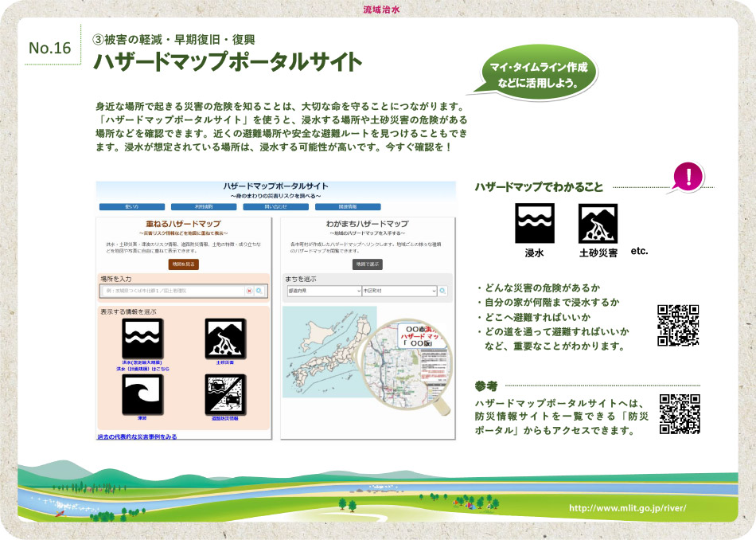Click the gray 地図で選ぶ button
The image size is (756, 540).
point(368,264)
